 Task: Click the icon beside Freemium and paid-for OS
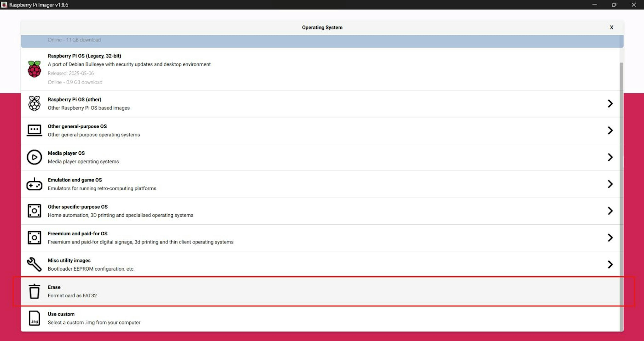point(34,238)
